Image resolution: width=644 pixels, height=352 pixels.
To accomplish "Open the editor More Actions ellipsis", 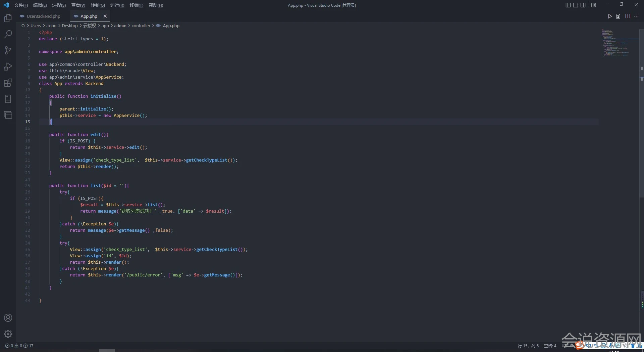I will pos(636,16).
